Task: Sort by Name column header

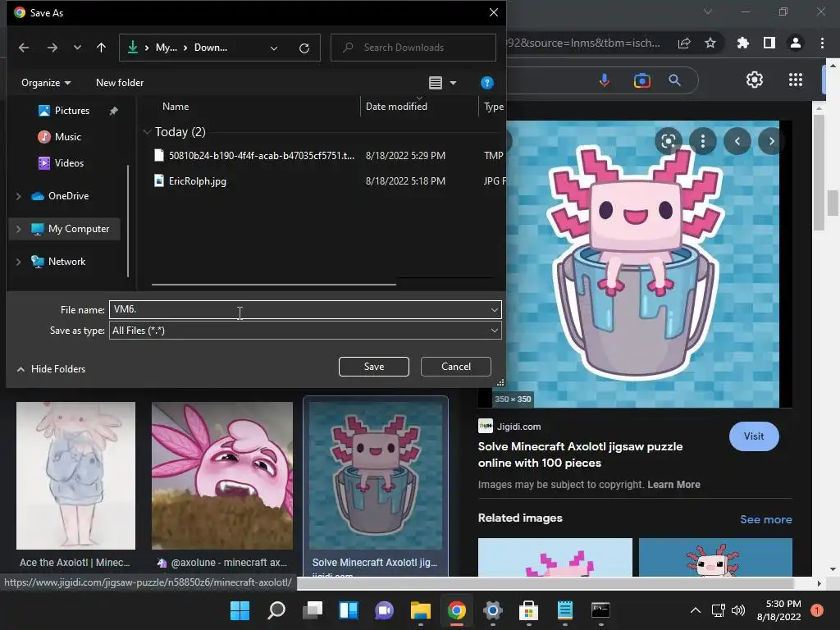Action: tap(176, 107)
